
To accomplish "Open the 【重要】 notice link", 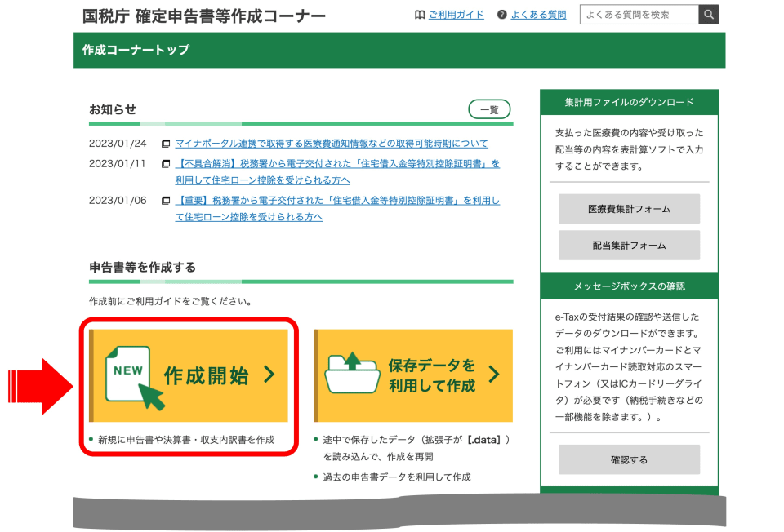I will (337, 209).
